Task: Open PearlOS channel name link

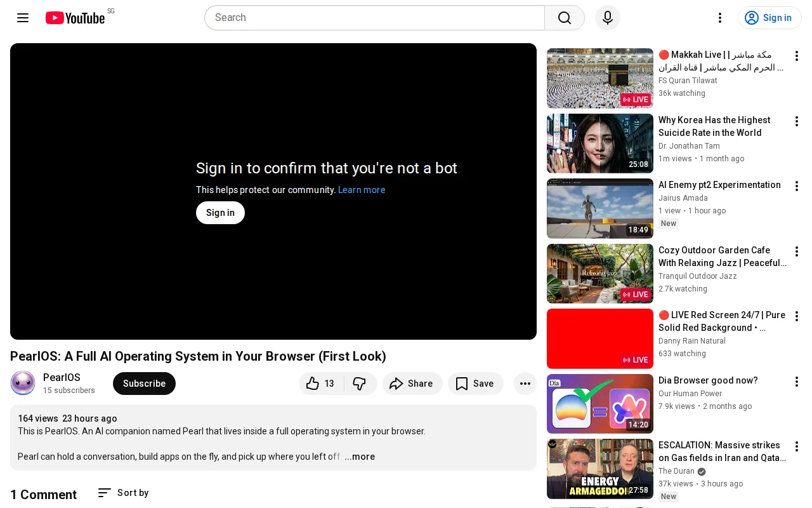Action: (62, 378)
